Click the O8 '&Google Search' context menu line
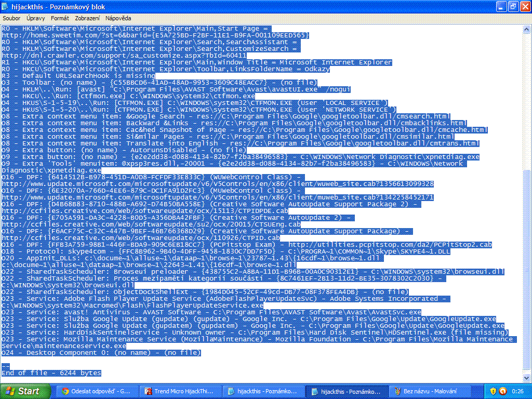 point(226,116)
